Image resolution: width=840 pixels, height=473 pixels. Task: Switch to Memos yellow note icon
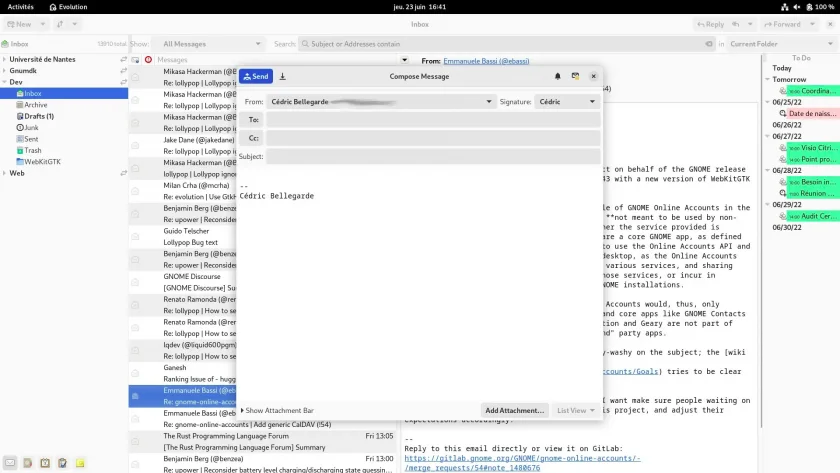pyautogui.click(x=80, y=463)
